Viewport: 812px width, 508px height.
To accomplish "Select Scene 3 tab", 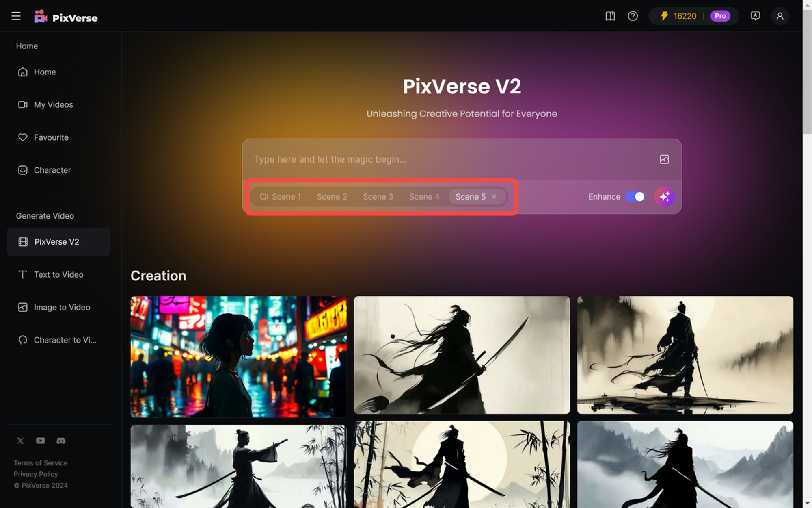I will (378, 197).
